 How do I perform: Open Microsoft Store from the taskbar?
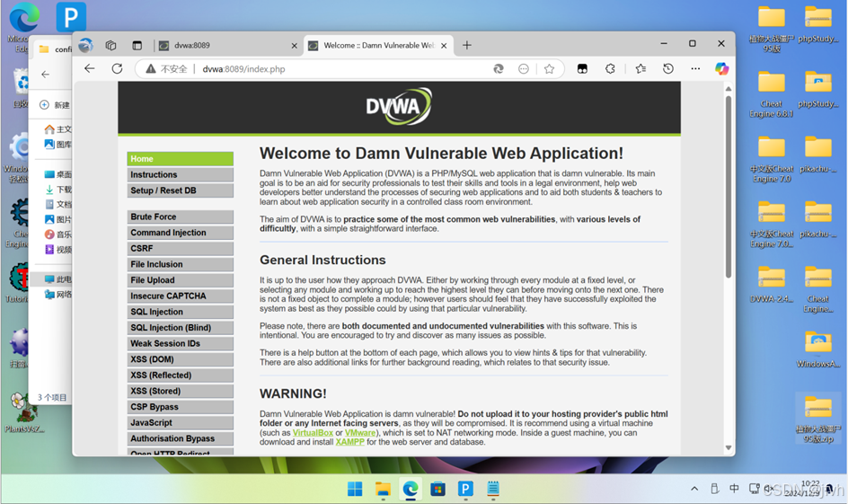pos(438,490)
